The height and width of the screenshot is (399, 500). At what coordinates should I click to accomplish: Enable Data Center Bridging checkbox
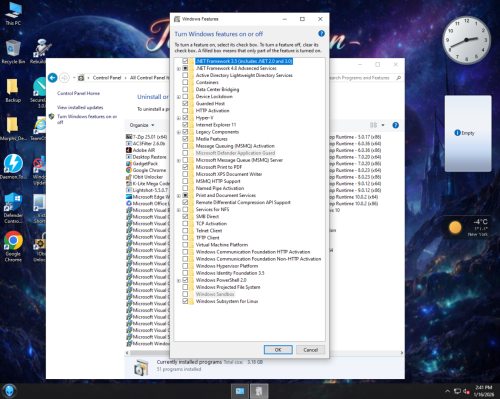[x=185, y=89]
